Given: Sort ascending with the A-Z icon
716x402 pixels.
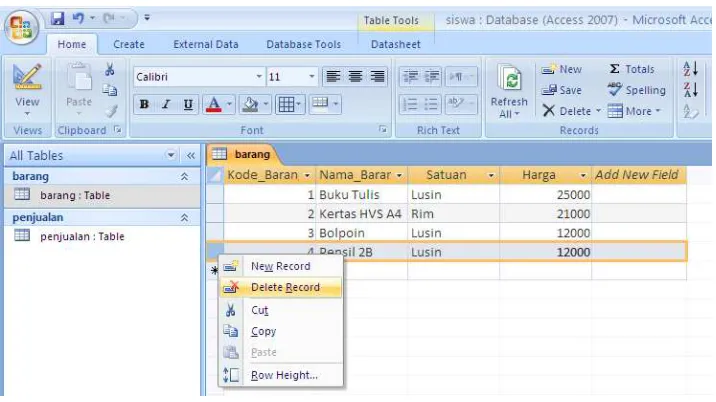Looking at the screenshot, I should pyautogui.click(x=690, y=69).
